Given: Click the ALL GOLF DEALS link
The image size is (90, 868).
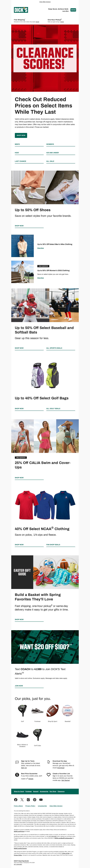Looking at the screenshot, I should [x=53, y=408].
